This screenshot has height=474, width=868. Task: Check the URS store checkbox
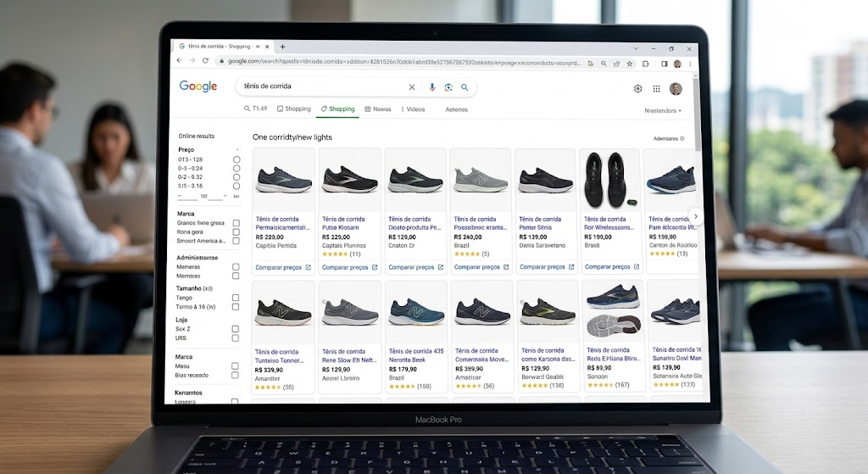[236, 337]
